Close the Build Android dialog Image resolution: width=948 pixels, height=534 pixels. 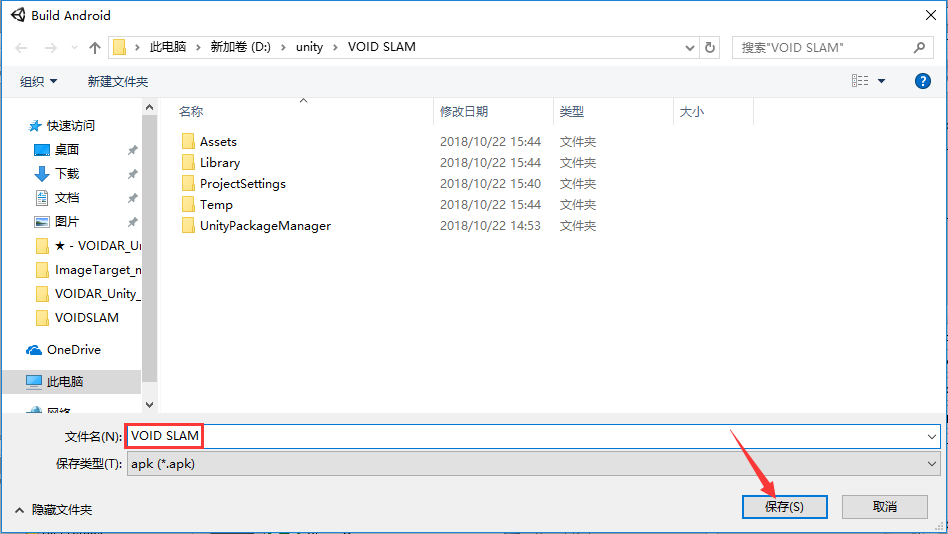(930, 15)
